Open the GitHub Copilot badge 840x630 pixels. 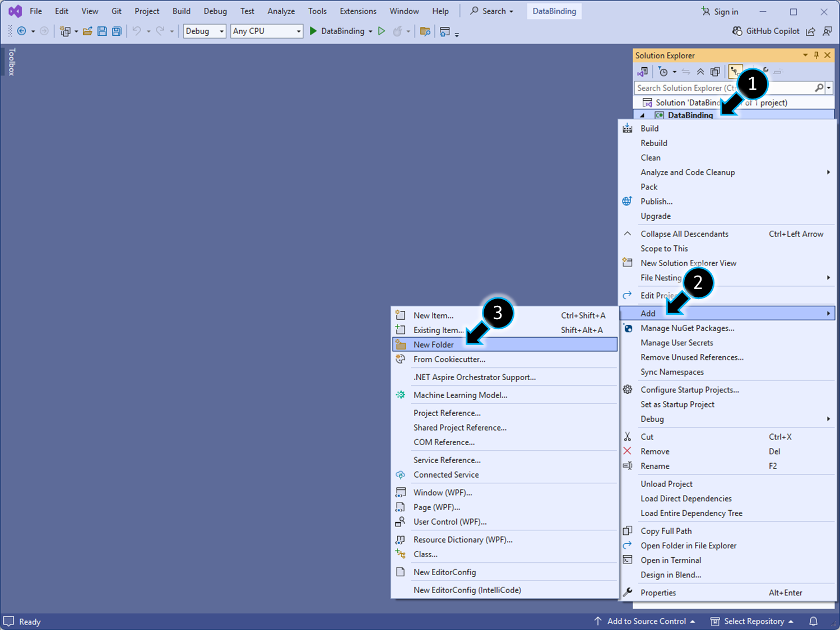pyautogui.click(x=765, y=31)
